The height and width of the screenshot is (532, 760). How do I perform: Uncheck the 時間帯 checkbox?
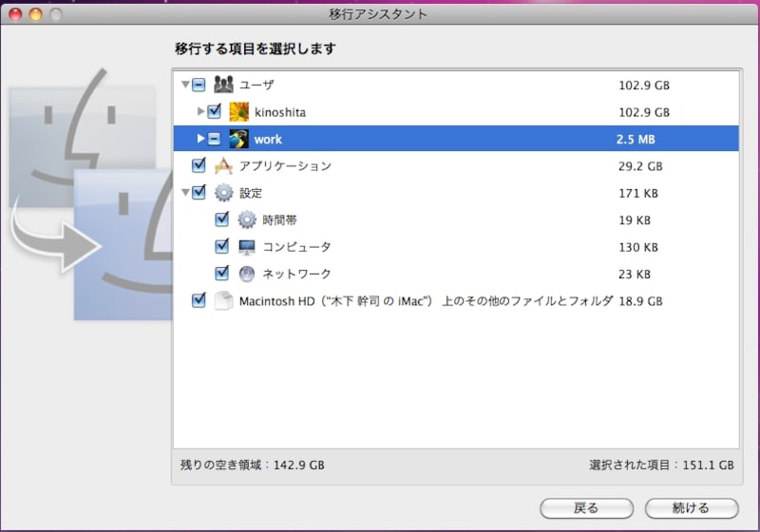pos(222,219)
